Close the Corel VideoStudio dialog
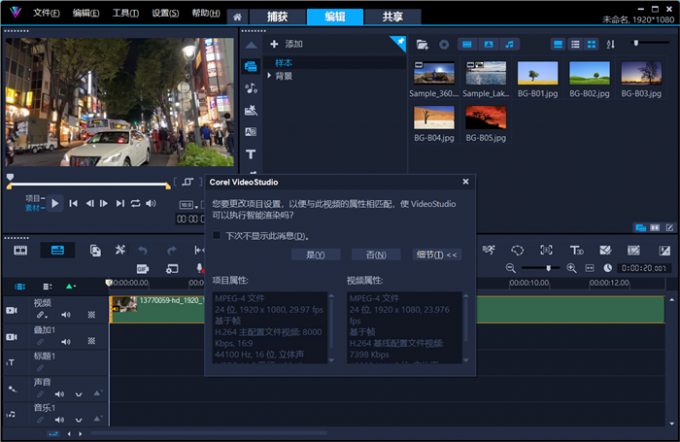 (465, 182)
